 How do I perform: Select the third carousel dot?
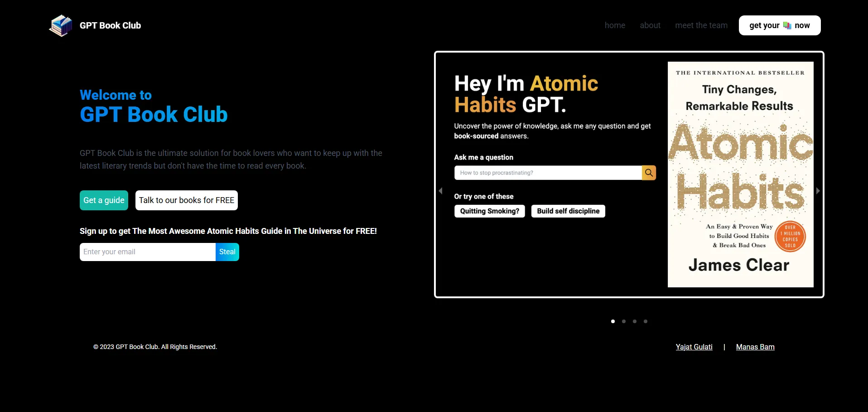click(635, 321)
